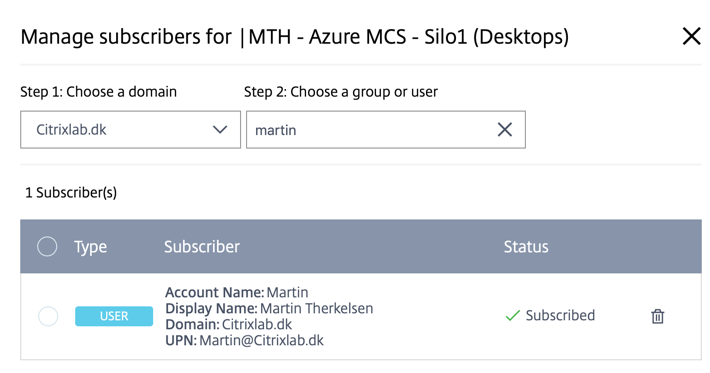Screen dimensions: 710x373
Task: Click Display Name Martin Therkelsen
Action: click(x=269, y=308)
